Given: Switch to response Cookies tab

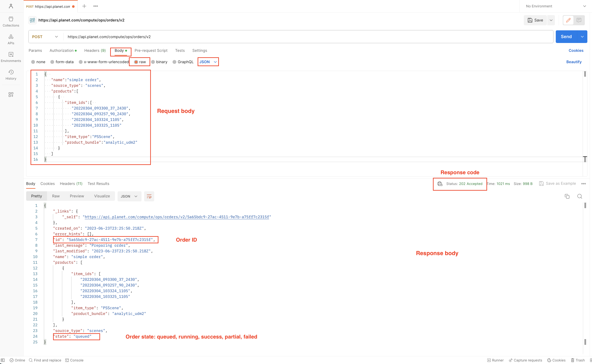Looking at the screenshot, I should coord(47,184).
